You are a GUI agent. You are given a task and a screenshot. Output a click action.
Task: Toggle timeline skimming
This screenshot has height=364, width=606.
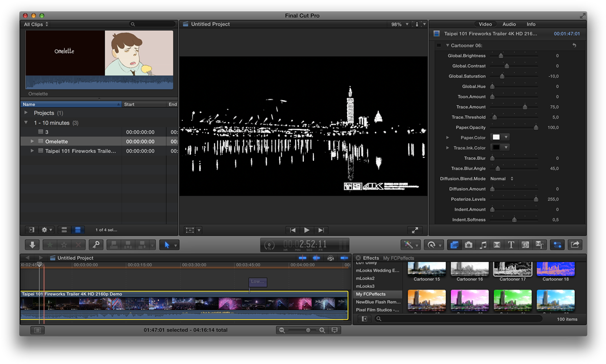click(303, 258)
